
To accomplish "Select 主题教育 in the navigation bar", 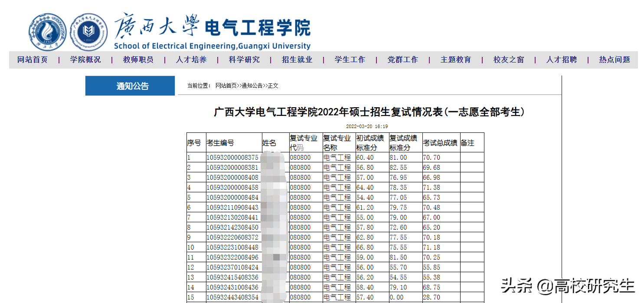I will [455, 59].
